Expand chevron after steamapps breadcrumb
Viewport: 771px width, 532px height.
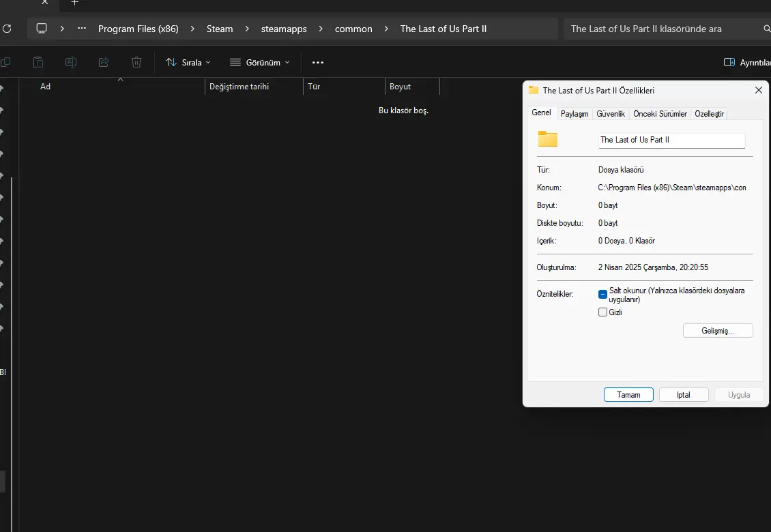pos(321,29)
